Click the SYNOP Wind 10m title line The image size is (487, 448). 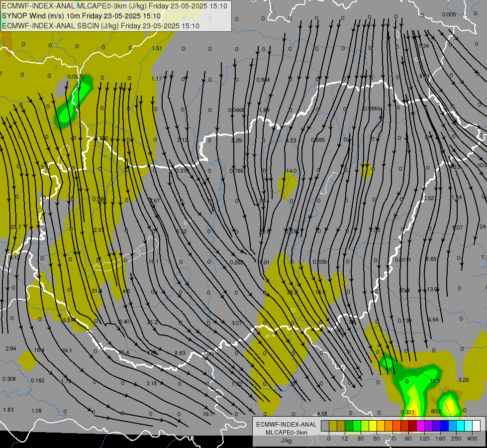pyautogui.click(x=82, y=16)
